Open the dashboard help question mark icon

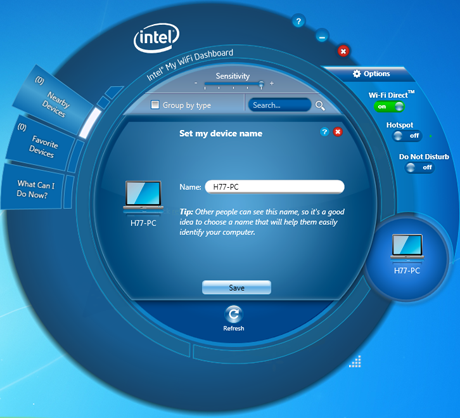(298, 22)
